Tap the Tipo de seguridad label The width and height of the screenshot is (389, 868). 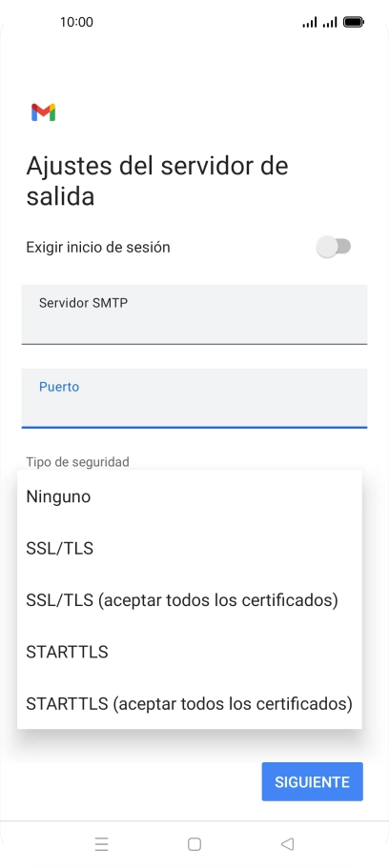pos(77,461)
